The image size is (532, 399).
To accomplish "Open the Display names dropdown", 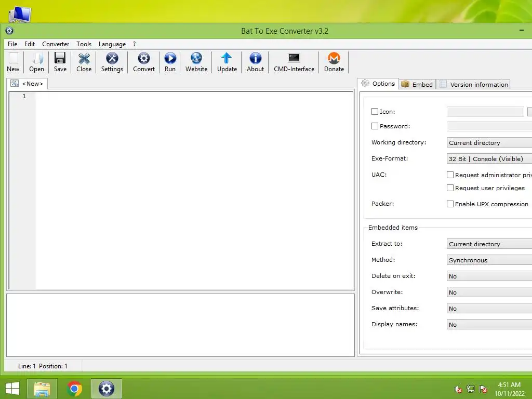I will click(489, 325).
